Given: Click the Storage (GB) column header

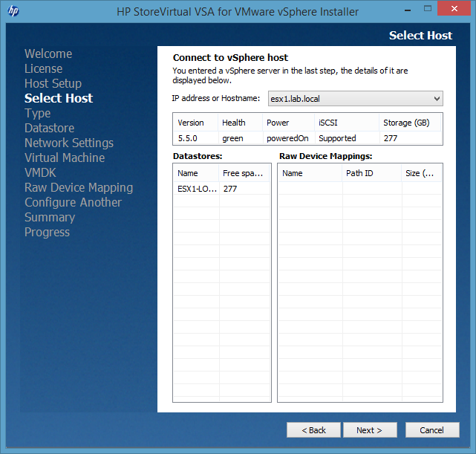Looking at the screenshot, I should coord(410,123).
